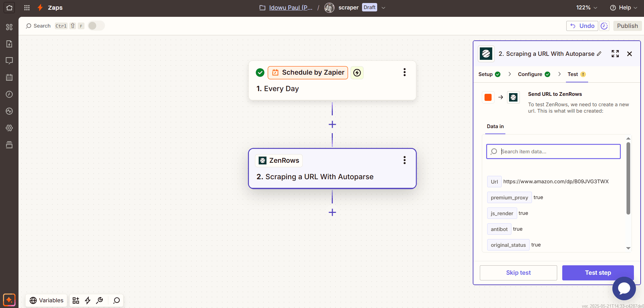Add a step after the ZenRows action
644x308 pixels.
tap(332, 213)
